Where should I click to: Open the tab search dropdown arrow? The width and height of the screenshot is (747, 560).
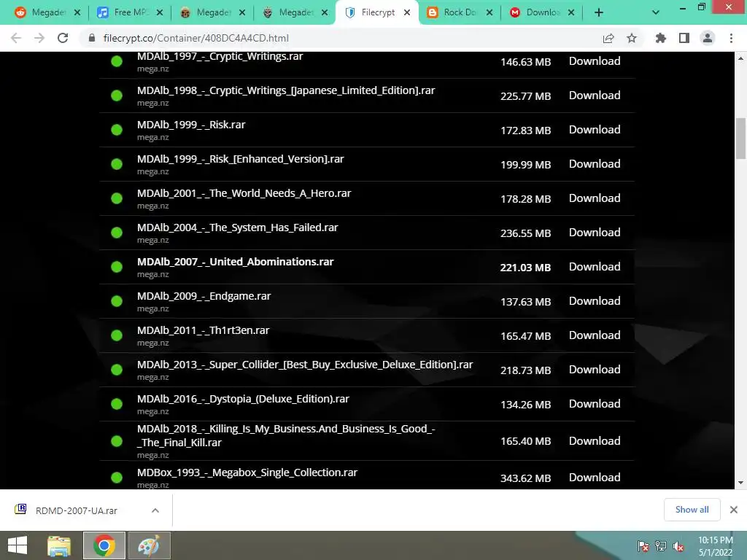coord(656,13)
